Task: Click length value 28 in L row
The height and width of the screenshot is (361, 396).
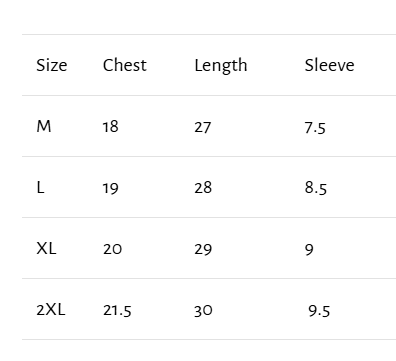Action: (x=203, y=188)
